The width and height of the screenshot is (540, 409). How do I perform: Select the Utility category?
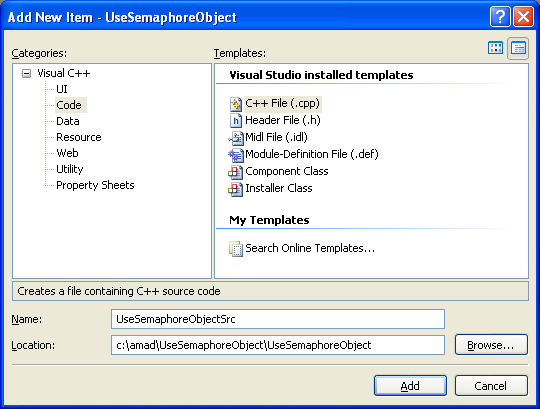pos(70,169)
